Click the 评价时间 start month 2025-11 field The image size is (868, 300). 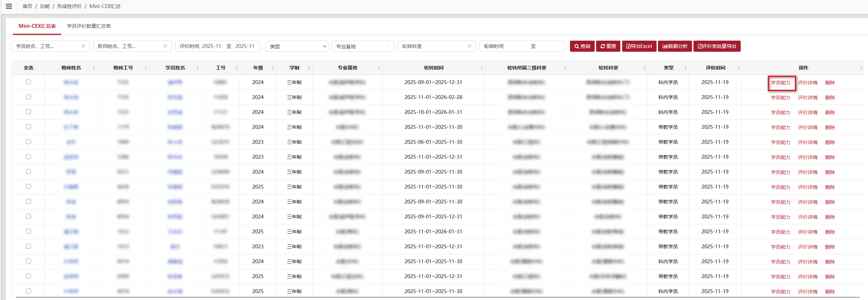tap(211, 46)
